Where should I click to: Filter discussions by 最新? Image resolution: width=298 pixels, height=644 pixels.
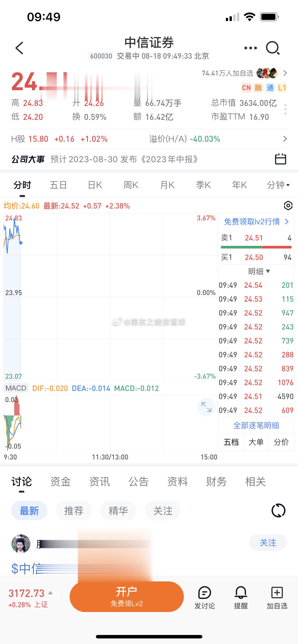(x=29, y=510)
